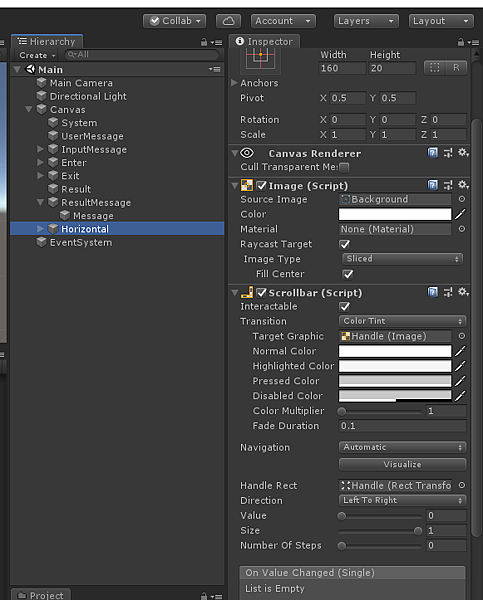
Task: Open Source Image object picker circle
Action: click(462, 199)
